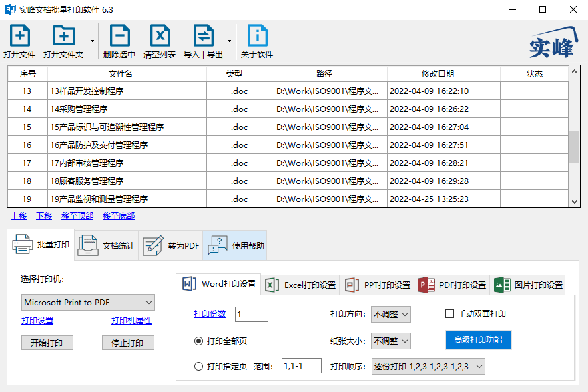This screenshot has height=392, width=588.
Task: Click the scroll down arrow of the file list
Action: 574,202
